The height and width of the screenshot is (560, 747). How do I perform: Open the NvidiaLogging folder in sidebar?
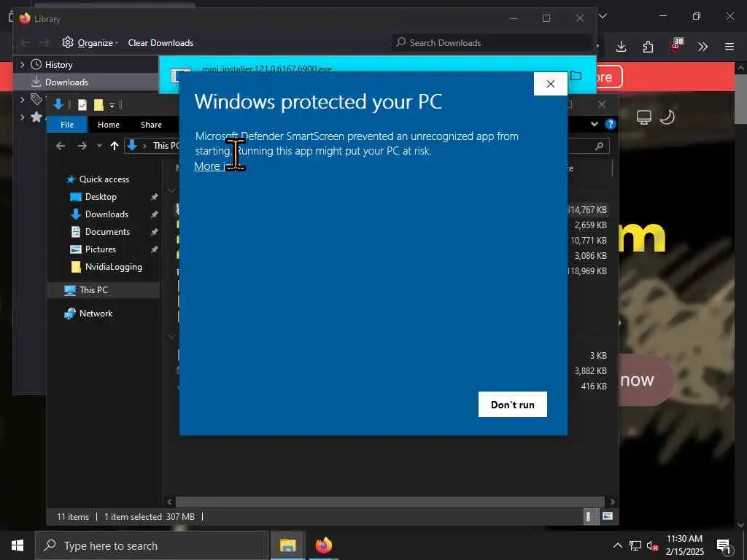[x=112, y=267]
